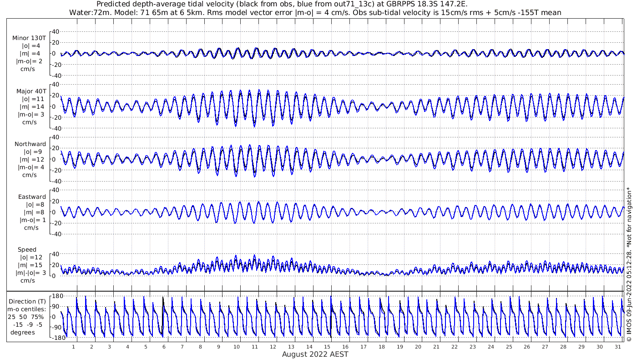Click 'm-o centiles:' text in Direction panel

pyautogui.click(x=27, y=309)
